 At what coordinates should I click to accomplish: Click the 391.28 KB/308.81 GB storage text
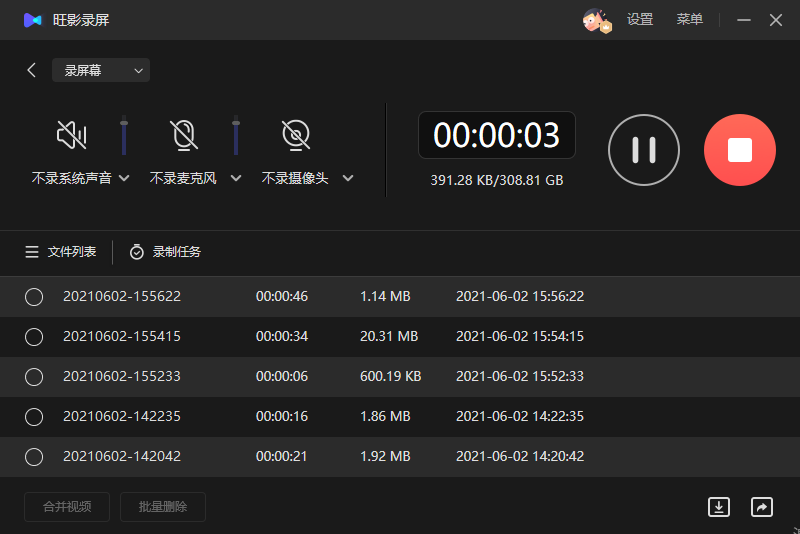point(496,180)
